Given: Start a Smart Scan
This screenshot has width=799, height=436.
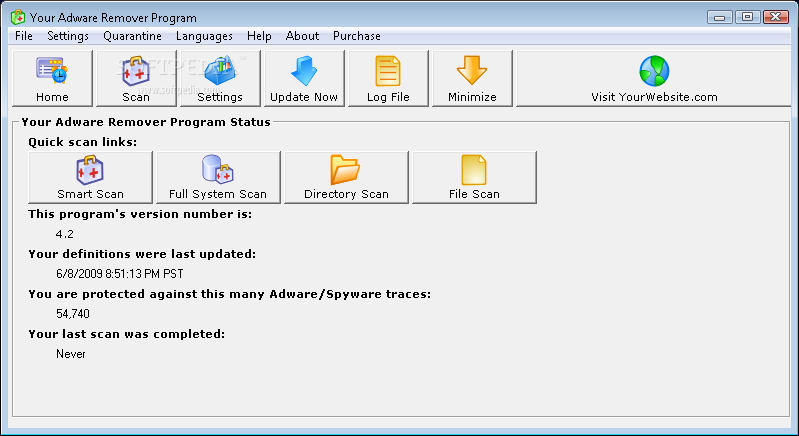Looking at the screenshot, I should coord(91,177).
